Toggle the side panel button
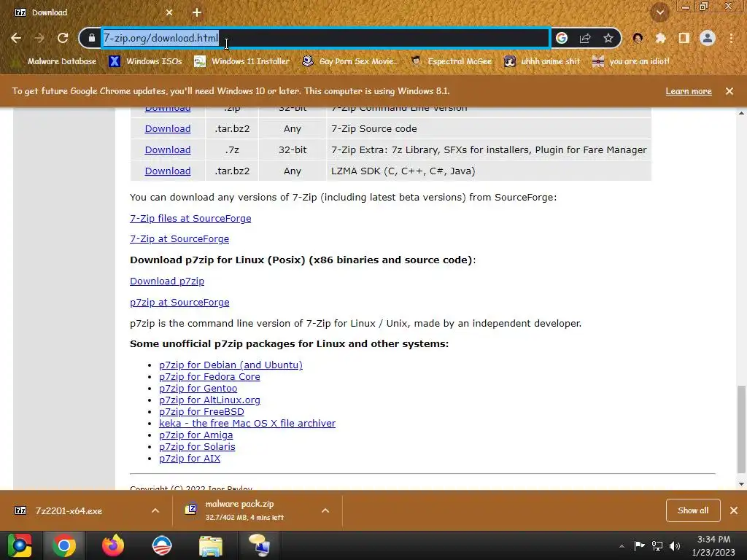This screenshot has height=560, width=747. [684, 38]
